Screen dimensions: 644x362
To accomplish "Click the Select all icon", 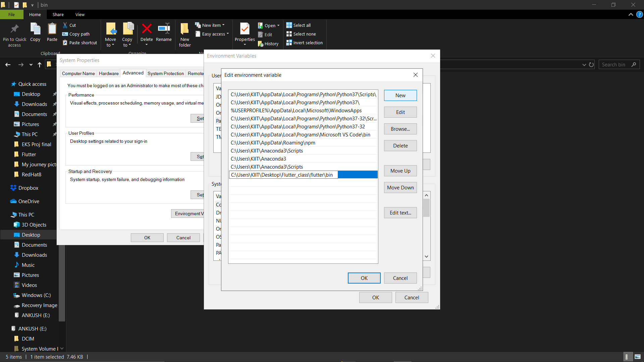I will tap(289, 25).
